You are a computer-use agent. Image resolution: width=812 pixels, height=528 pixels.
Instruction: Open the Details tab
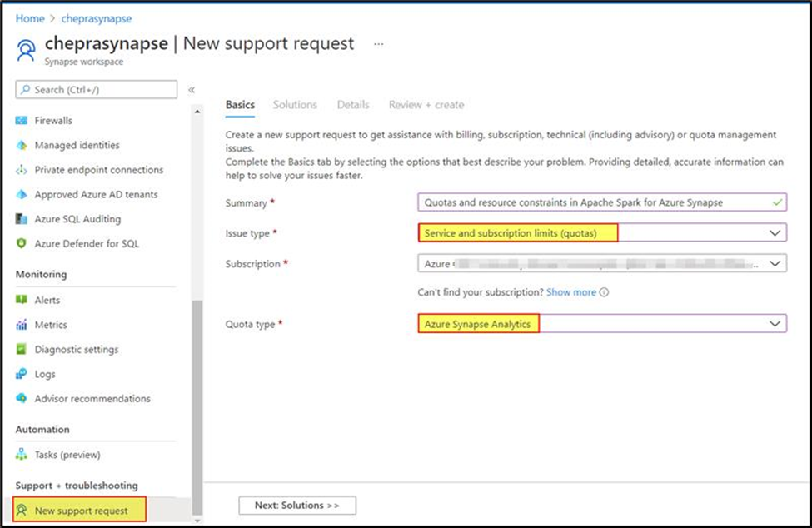tap(352, 104)
